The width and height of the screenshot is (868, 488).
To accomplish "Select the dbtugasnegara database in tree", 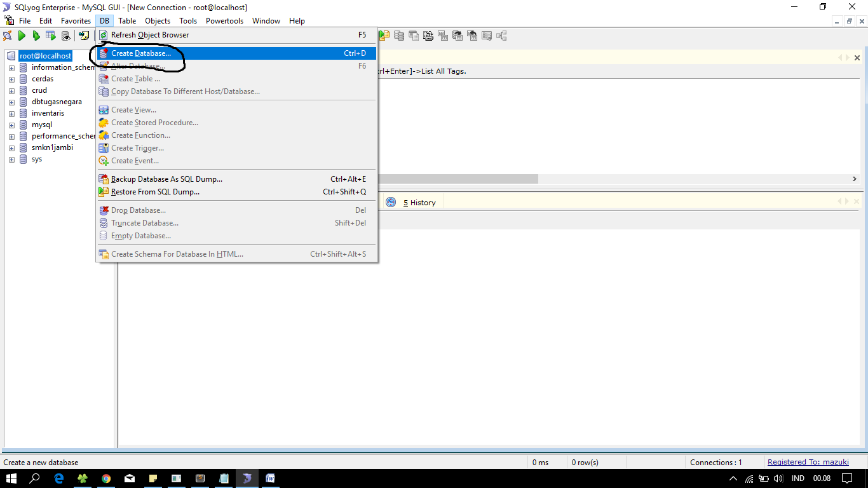I will coord(57,102).
